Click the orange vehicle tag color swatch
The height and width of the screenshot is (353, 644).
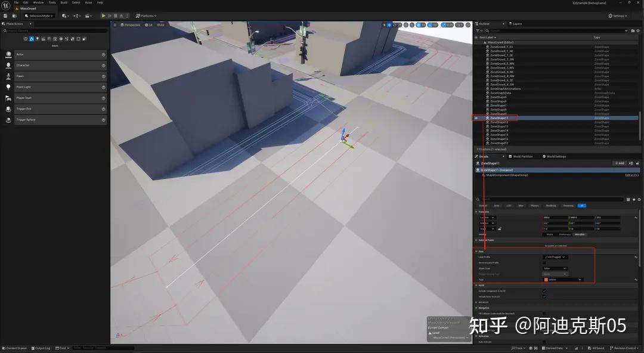click(546, 279)
